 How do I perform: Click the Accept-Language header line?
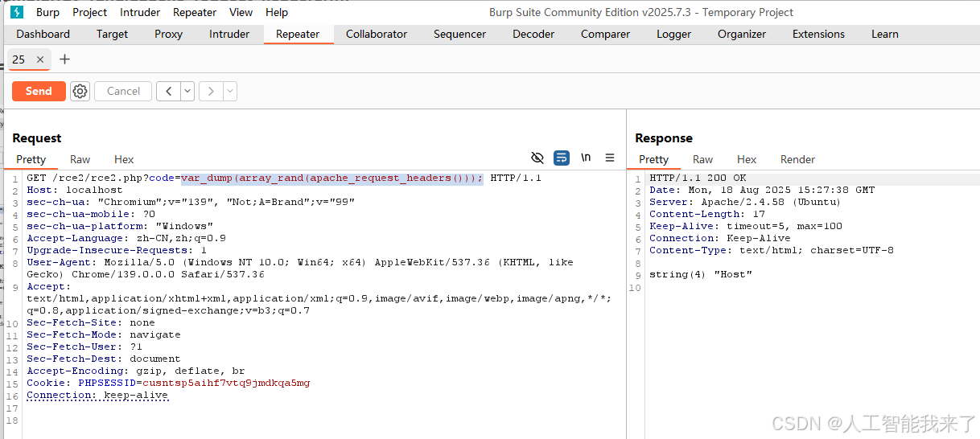point(126,238)
